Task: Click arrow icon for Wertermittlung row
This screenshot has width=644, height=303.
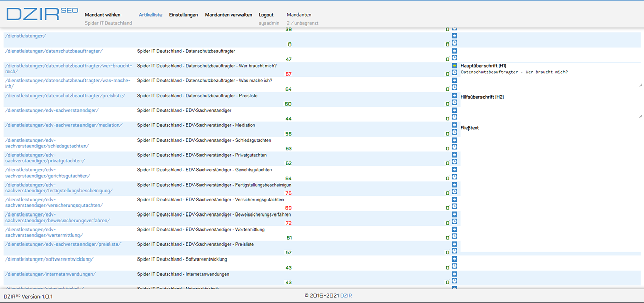Action: (x=454, y=230)
